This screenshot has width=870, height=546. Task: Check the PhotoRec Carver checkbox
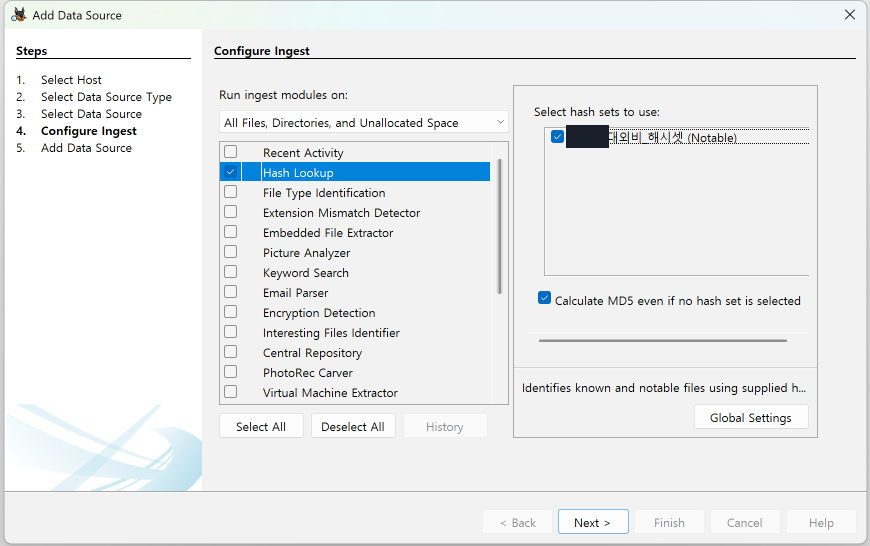tap(230, 372)
